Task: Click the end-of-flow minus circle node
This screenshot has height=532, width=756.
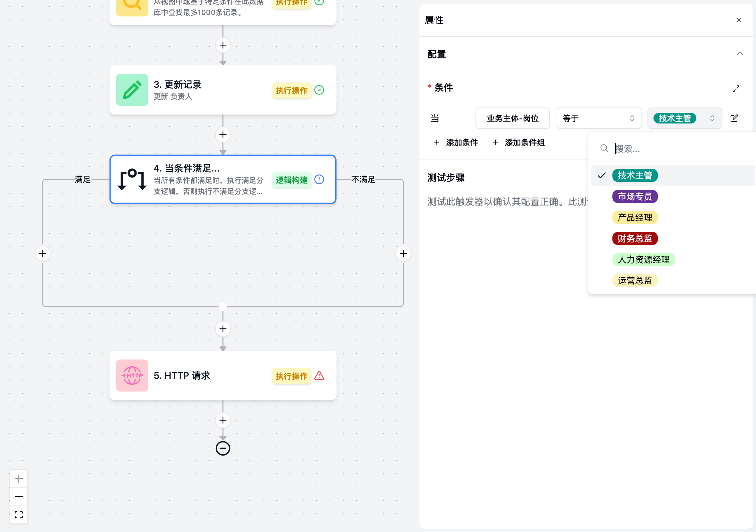Action: click(223, 448)
